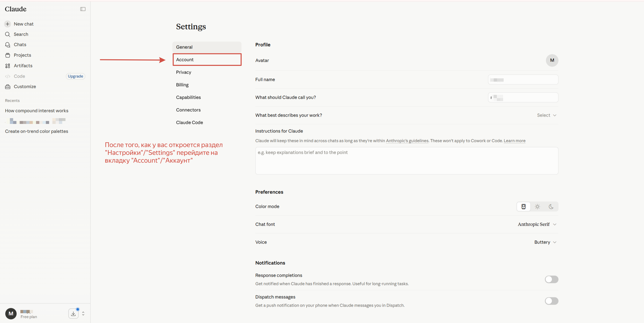Click the download app icon at bottom left

[73, 313]
